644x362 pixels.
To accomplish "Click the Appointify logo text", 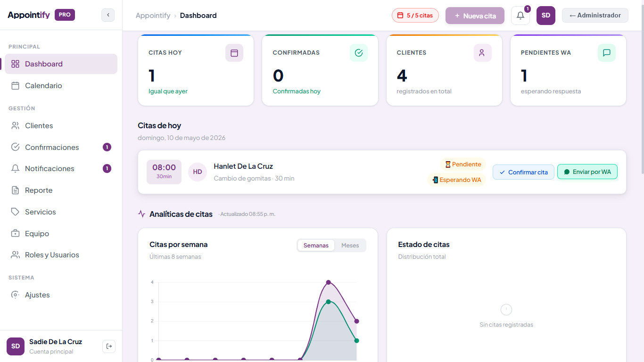I will (x=29, y=15).
